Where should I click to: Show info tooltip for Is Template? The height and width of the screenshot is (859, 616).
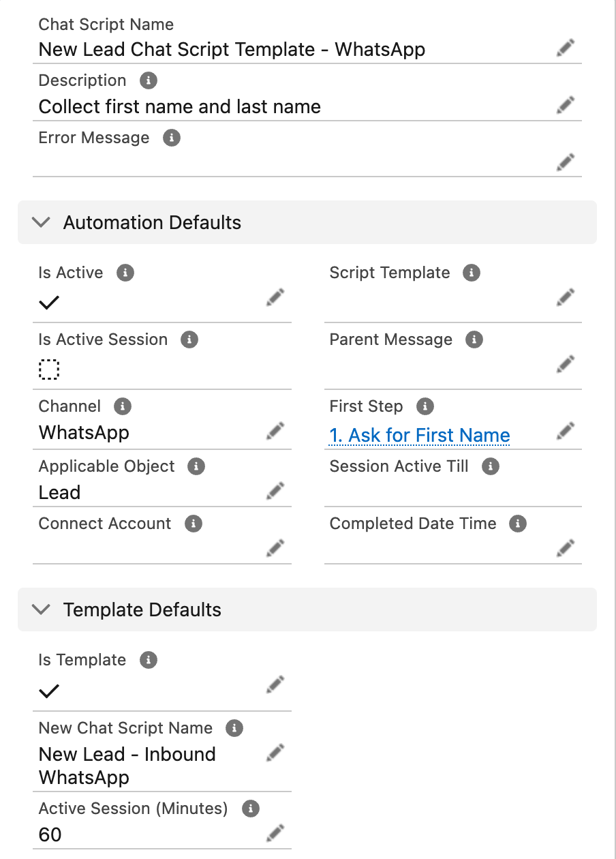click(x=149, y=660)
